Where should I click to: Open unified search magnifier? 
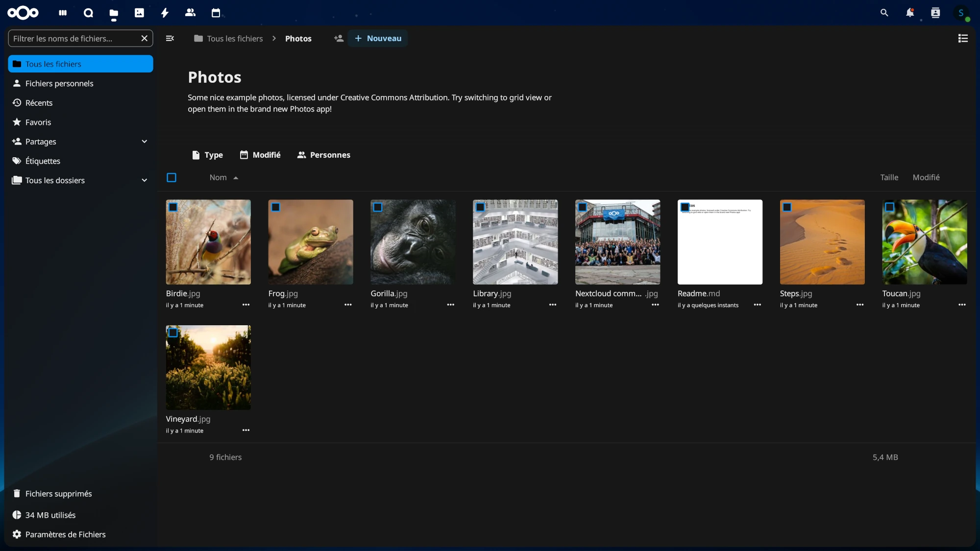(x=884, y=13)
